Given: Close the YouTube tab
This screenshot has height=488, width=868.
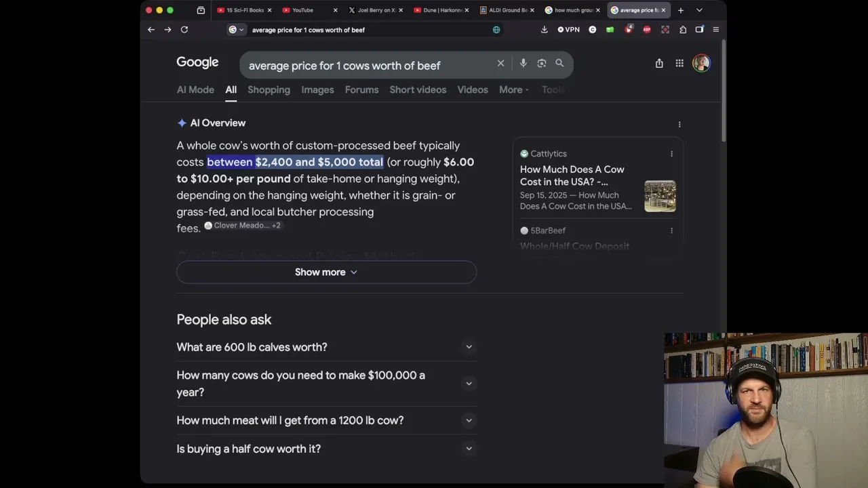Looking at the screenshot, I should point(335,10).
